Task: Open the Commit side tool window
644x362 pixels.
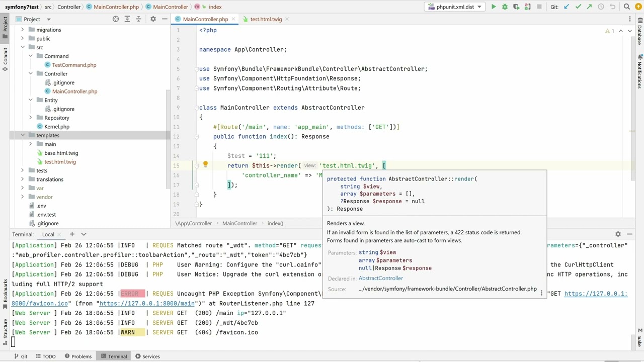Action: coord(5,59)
